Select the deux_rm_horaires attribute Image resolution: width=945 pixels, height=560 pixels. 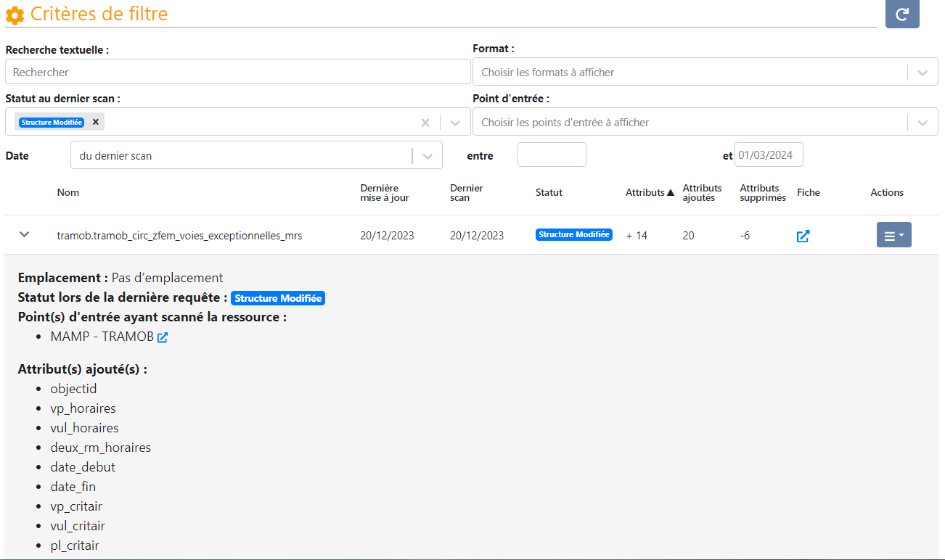click(100, 448)
